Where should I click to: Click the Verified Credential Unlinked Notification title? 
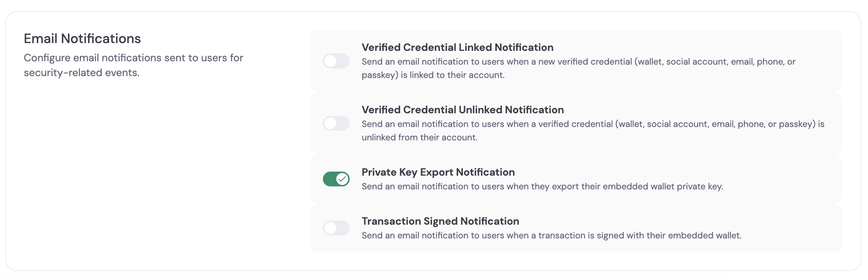click(463, 110)
